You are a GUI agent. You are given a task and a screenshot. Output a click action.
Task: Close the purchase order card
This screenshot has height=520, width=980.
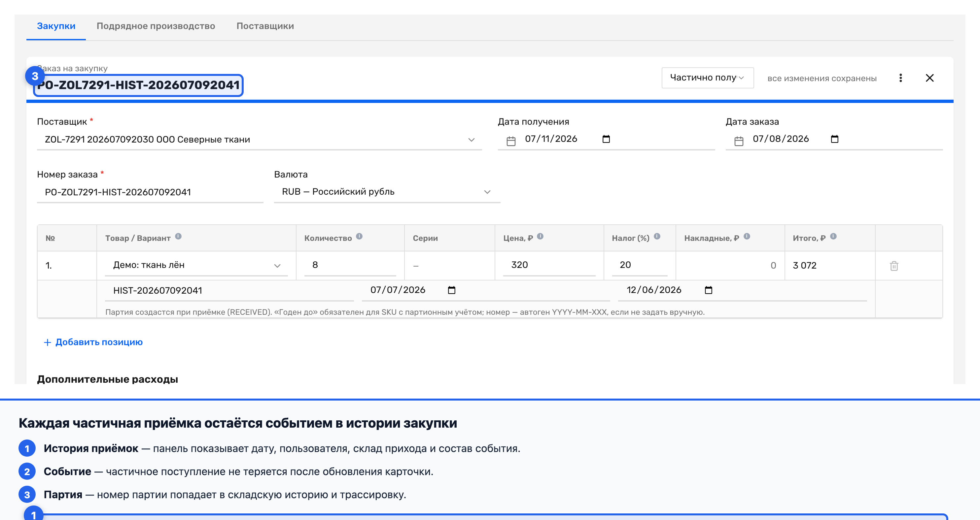929,78
